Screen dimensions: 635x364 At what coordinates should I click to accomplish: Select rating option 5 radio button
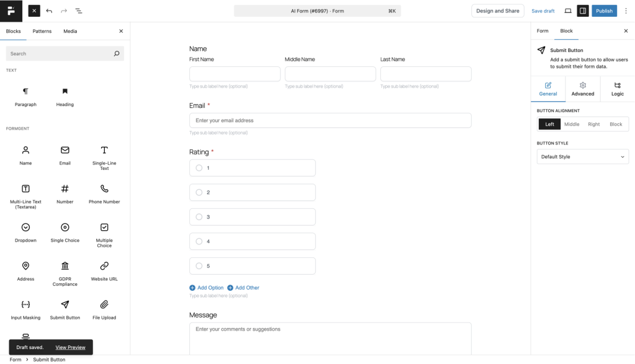point(199,266)
